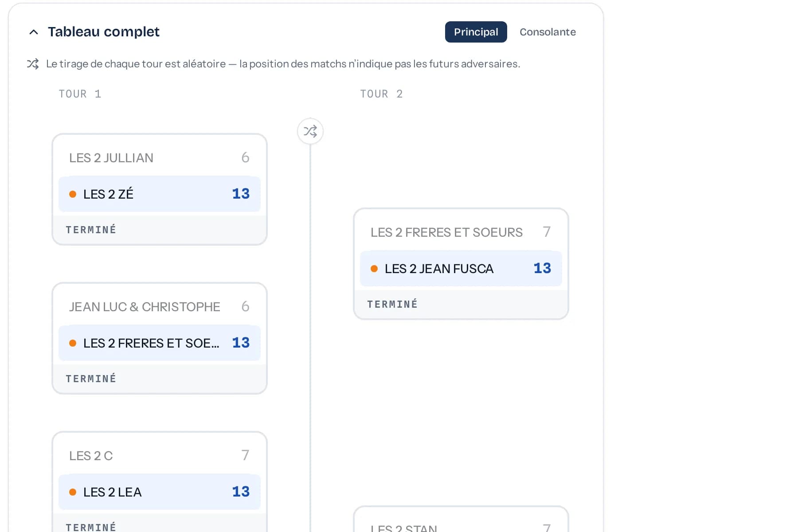Select team LES 2 JULLIAN row

coord(160,158)
